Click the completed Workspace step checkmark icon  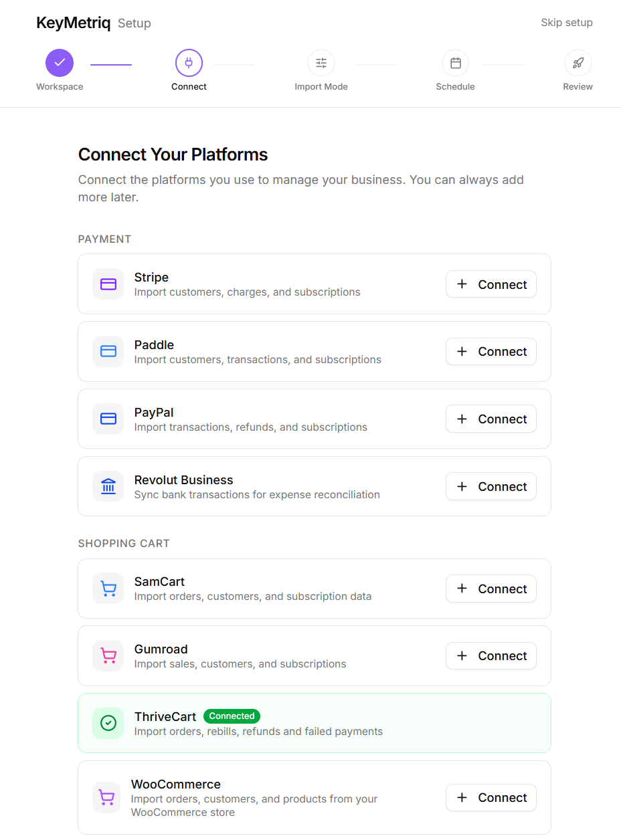[60, 63]
